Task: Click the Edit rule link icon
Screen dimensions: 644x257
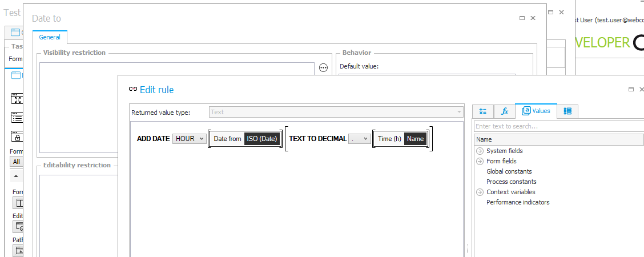Action: (133, 90)
